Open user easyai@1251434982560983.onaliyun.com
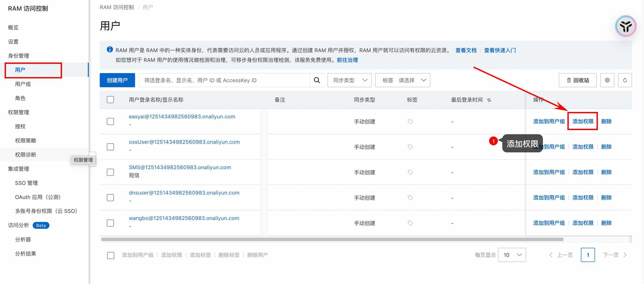 [x=182, y=117]
